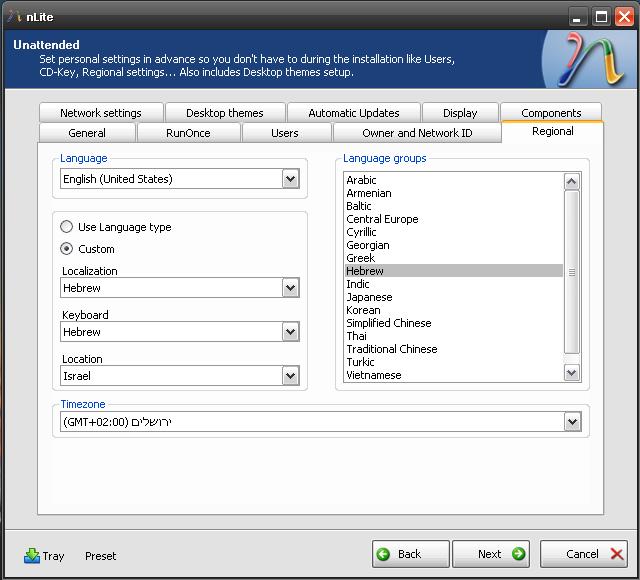Close the nLite window
This screenshot has height=580, width=640.
(x=624, y=17)
